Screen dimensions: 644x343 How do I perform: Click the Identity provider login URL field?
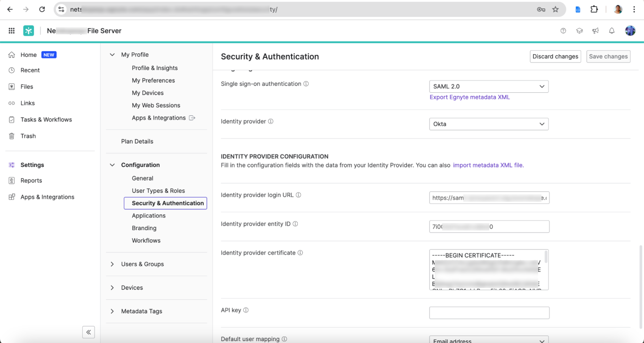coord(489,198)
